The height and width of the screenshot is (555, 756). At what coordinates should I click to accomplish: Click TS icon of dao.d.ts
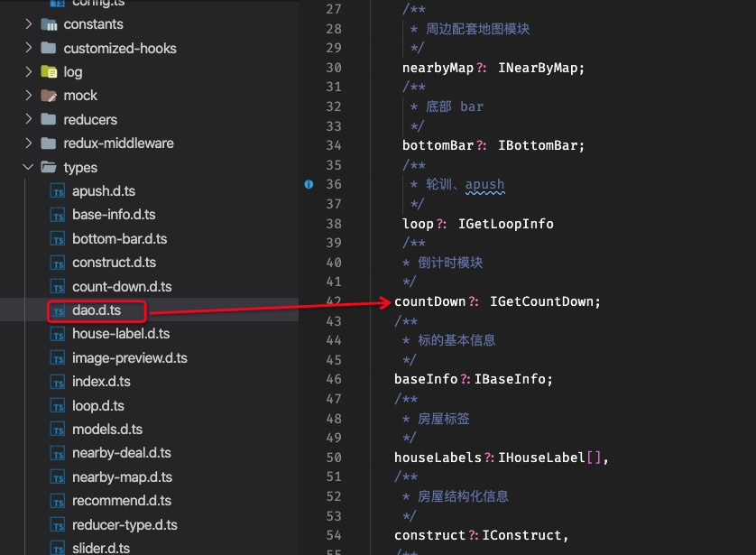point(58,310)
